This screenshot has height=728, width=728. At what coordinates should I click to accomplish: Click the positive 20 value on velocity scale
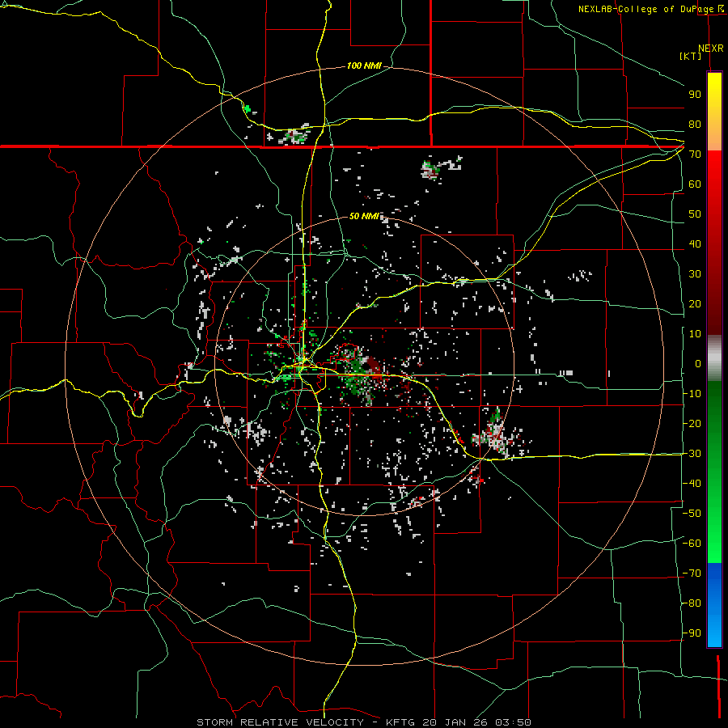695,303
